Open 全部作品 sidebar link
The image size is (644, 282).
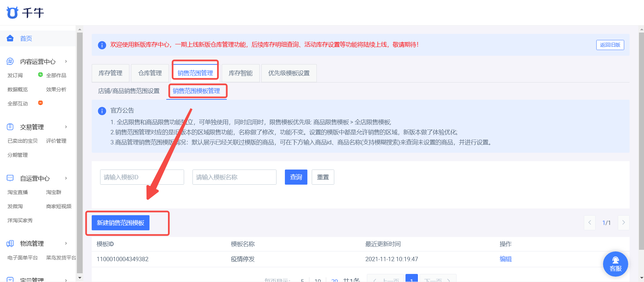56,75
